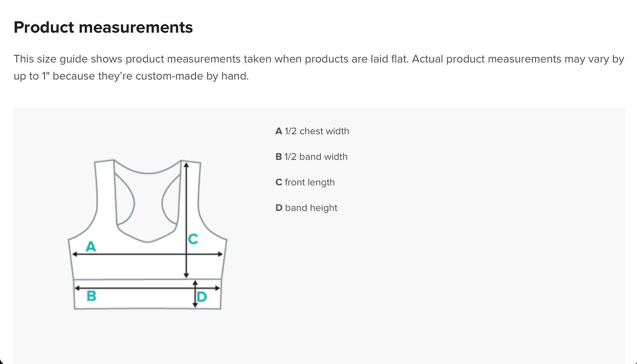Select the "D band height" legend entry
Viewport: 637px width, 364px height.
[x=306, y=208]
